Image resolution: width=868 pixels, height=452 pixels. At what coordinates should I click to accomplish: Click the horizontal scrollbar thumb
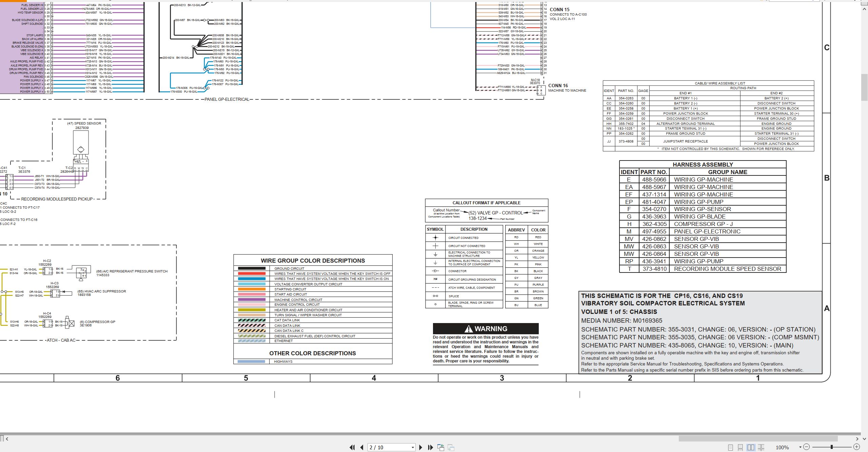tap(758, 439)
